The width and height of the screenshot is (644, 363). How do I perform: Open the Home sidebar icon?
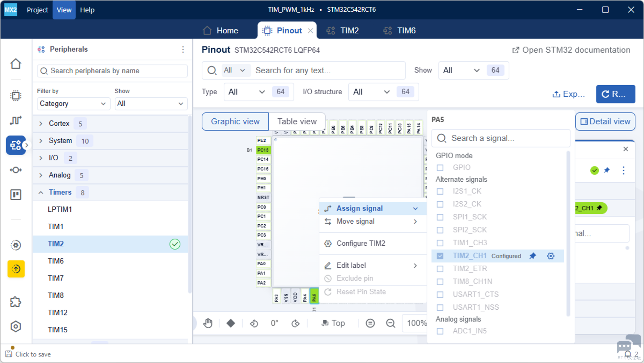(16, 64)
